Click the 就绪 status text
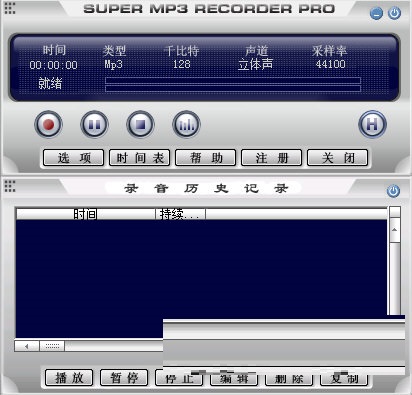The image size is (412, 395). coord(50,83)
